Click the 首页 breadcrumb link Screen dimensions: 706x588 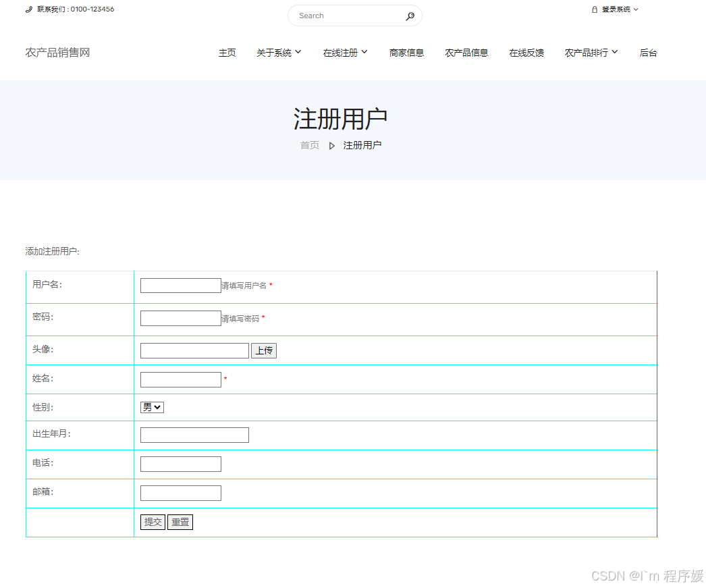309,145
